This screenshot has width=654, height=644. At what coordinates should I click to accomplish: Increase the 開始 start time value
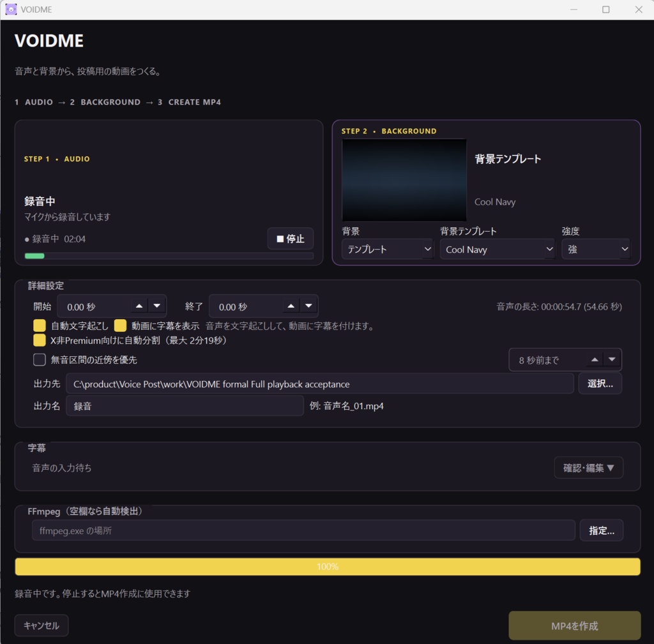coord(139,306)
